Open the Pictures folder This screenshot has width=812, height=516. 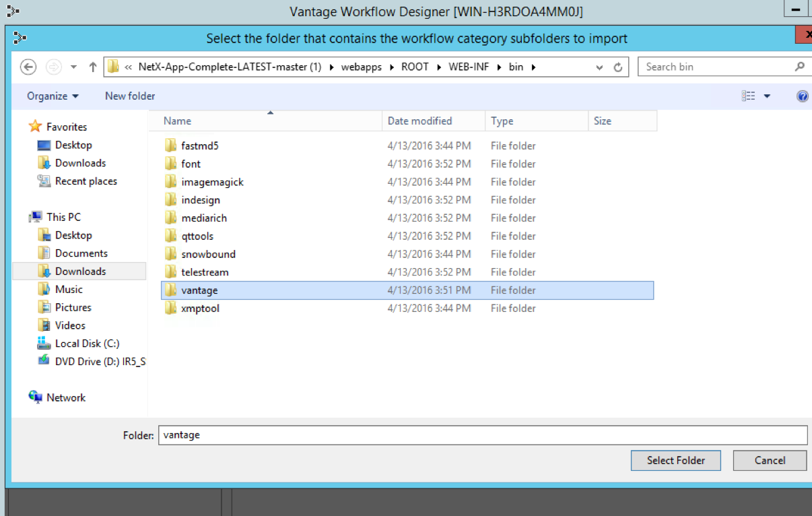73,307
